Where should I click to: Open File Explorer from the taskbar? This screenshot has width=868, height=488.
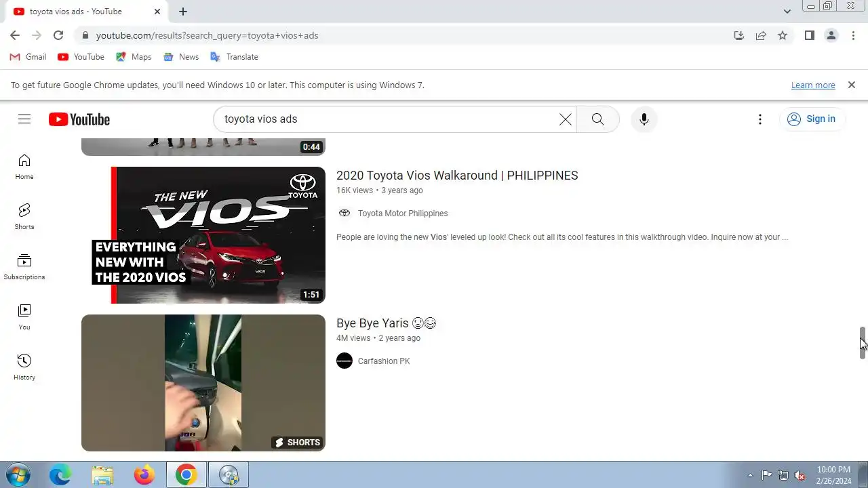pyautogui.click(x=102, y=475)
